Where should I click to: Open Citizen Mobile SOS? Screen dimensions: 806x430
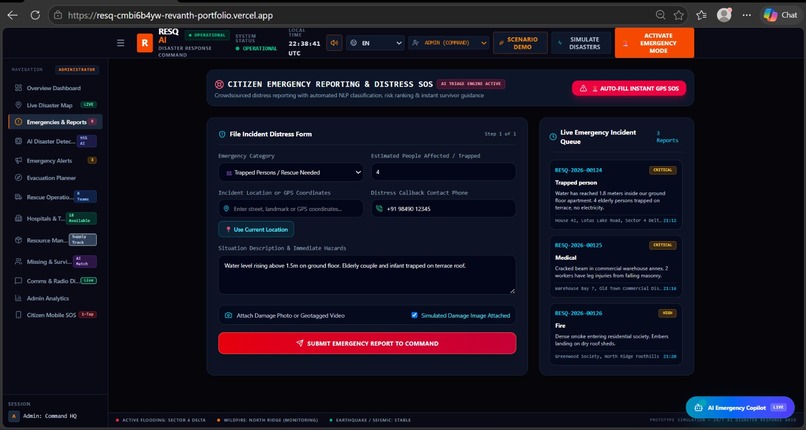(x=55, y=315)
